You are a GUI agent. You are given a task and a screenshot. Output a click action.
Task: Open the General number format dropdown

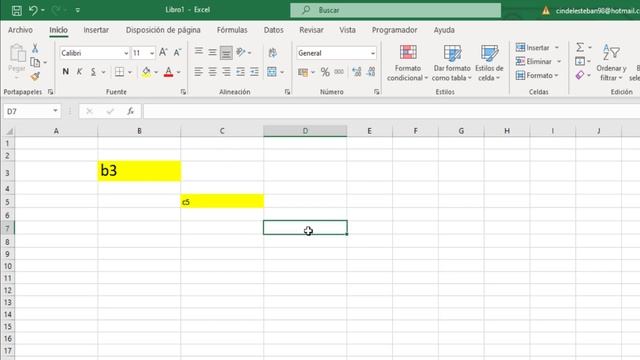click(373, 53)
